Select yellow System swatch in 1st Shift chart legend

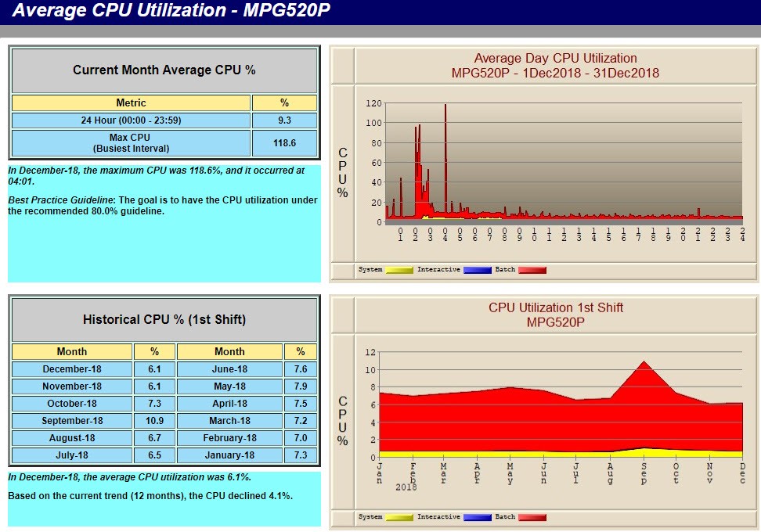(x=399, y=517)
